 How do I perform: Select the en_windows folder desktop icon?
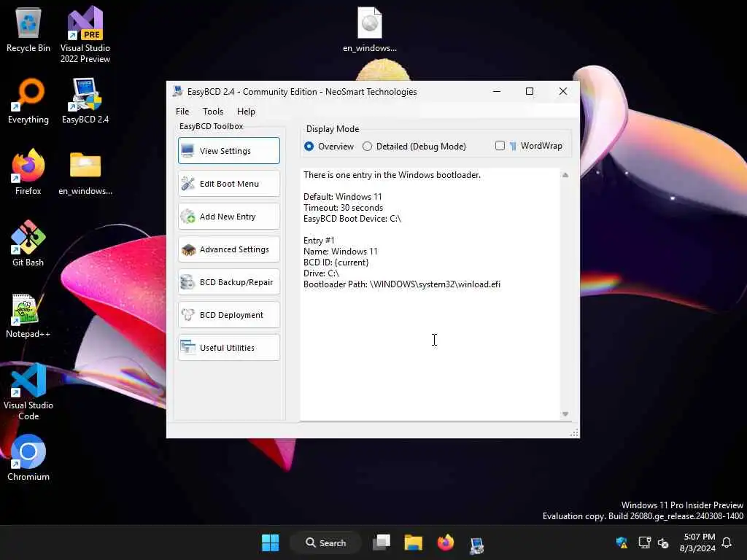(x=85, y=173)
